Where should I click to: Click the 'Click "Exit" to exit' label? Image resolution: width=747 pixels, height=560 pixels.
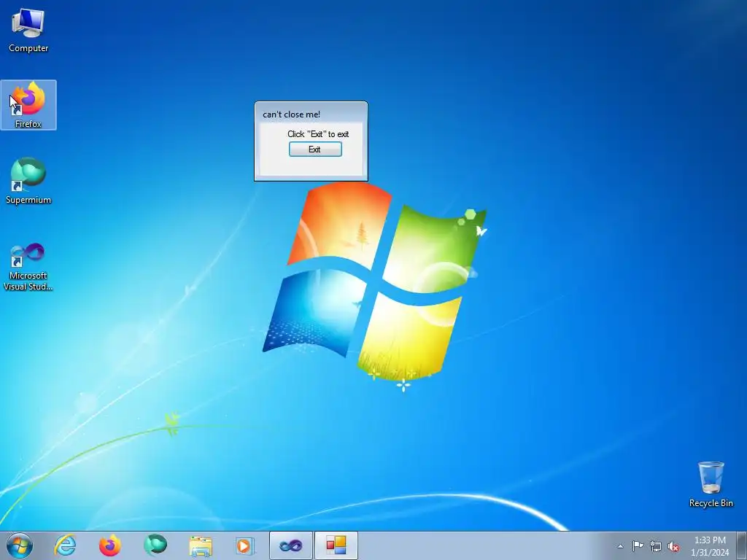[318, 134]
